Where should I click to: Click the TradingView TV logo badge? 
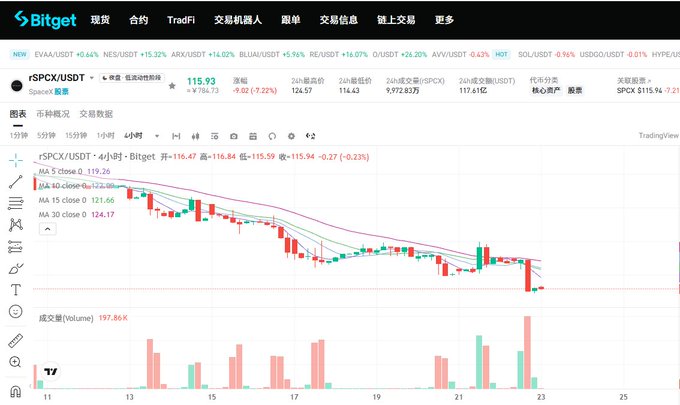(51, 372)
